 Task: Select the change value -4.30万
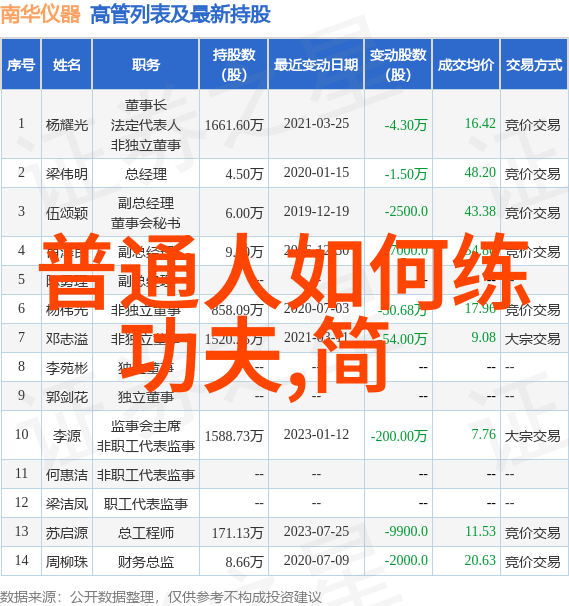[x=406, y=125]
